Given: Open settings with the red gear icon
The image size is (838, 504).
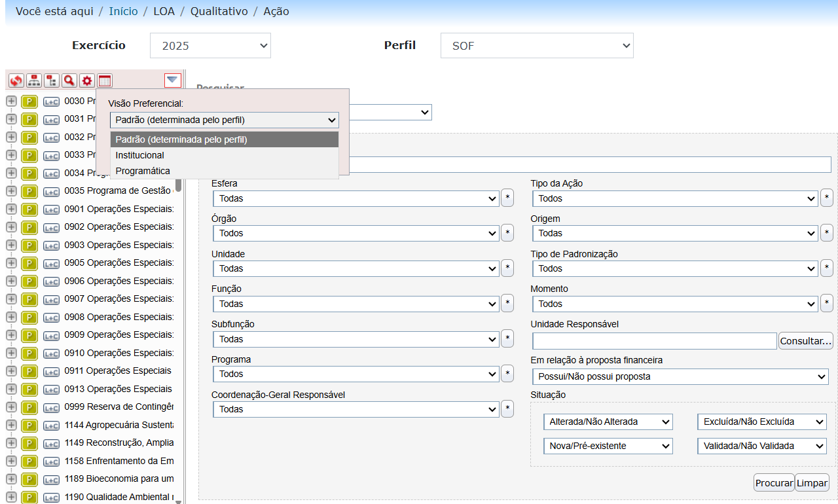Looking at the screenshot, I should (86, 81).
